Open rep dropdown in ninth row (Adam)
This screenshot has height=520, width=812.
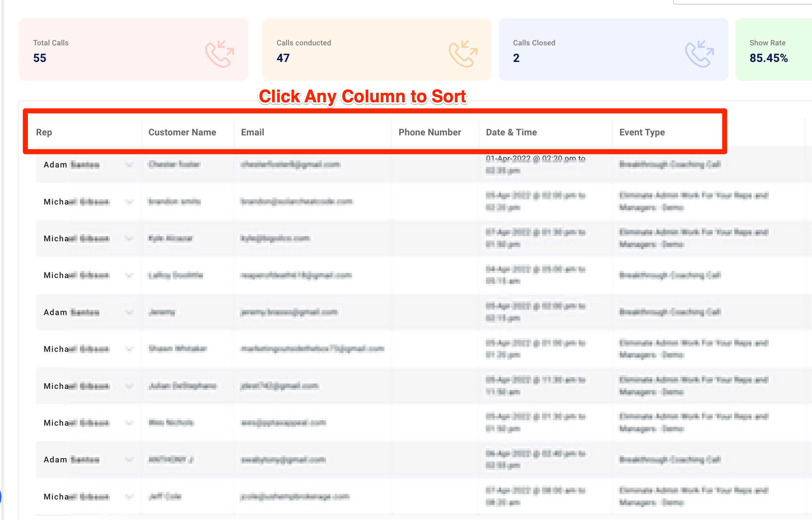tap(129, 460)
